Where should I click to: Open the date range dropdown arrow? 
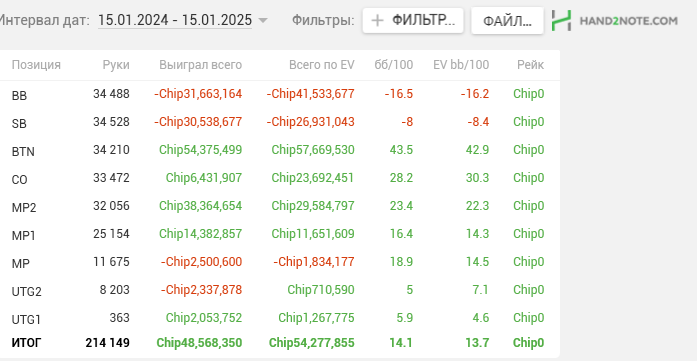pos(263,20)
